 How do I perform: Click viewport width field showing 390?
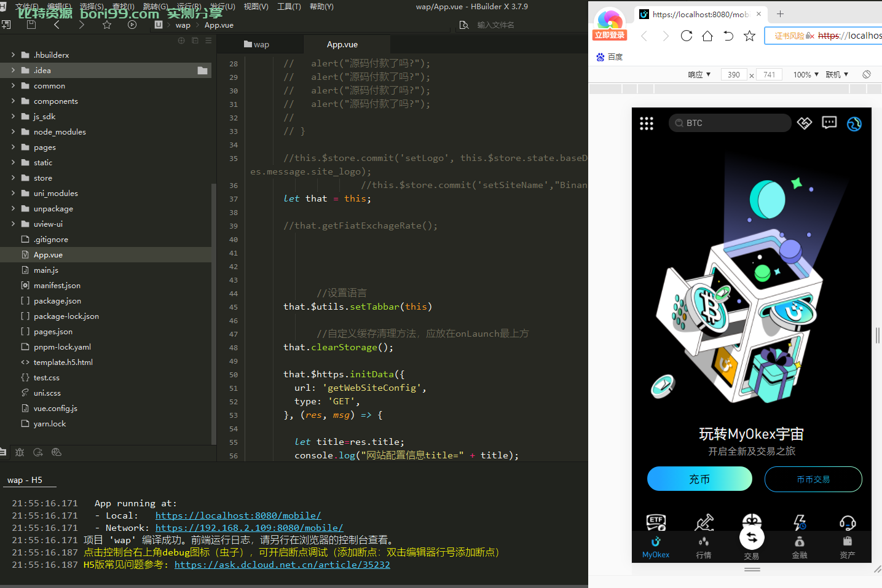(734, 74)
